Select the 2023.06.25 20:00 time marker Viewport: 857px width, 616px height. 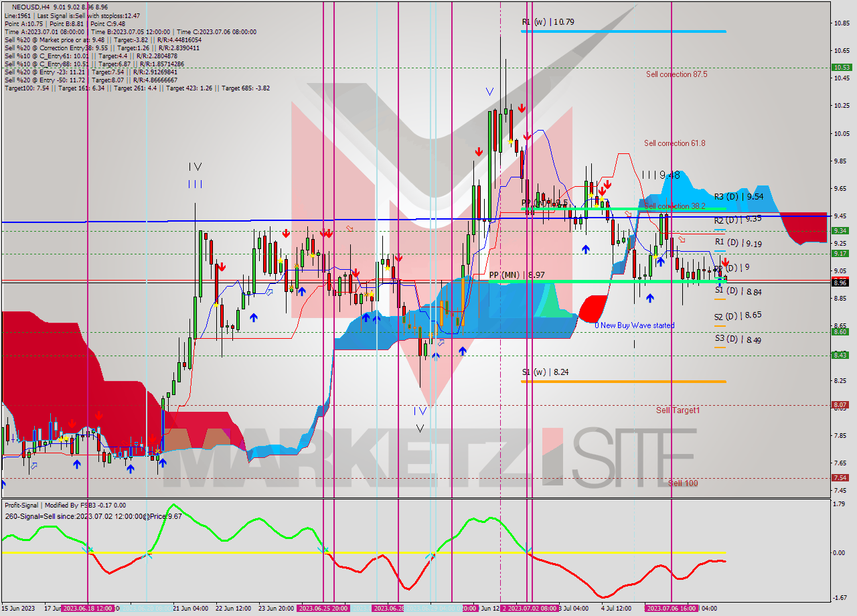[323, 609]
